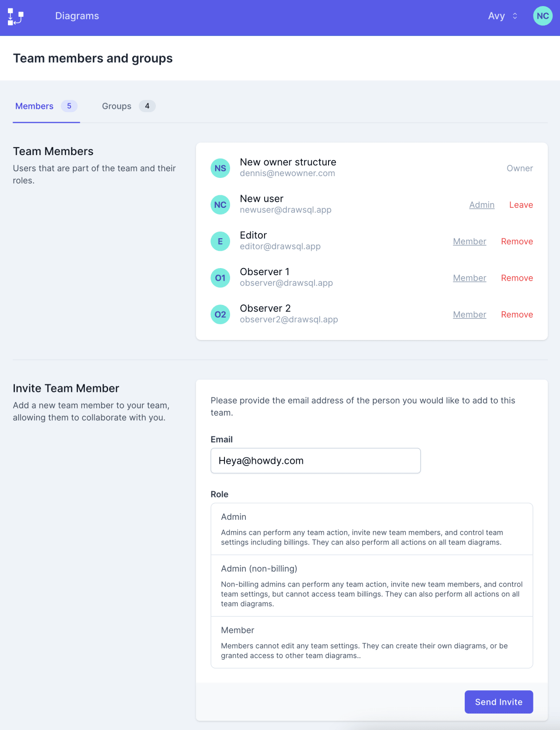
Task: Change Member role for Editor
Action: [x=469, y=241]
